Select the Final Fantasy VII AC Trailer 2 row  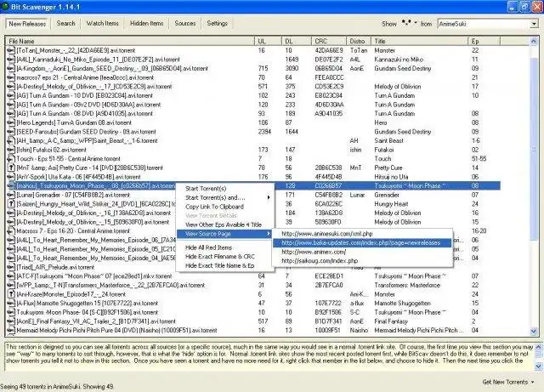click(x=253, y=321)
